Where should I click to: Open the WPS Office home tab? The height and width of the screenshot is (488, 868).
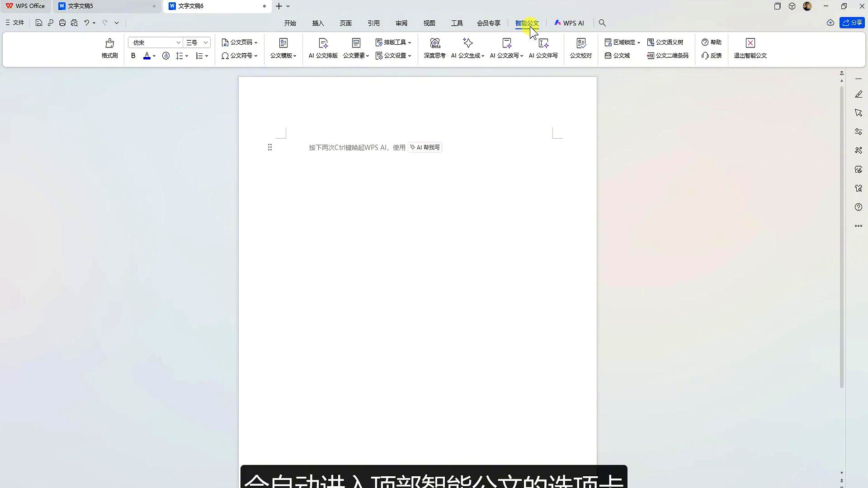pyautogui.click(x=26, y=6)
